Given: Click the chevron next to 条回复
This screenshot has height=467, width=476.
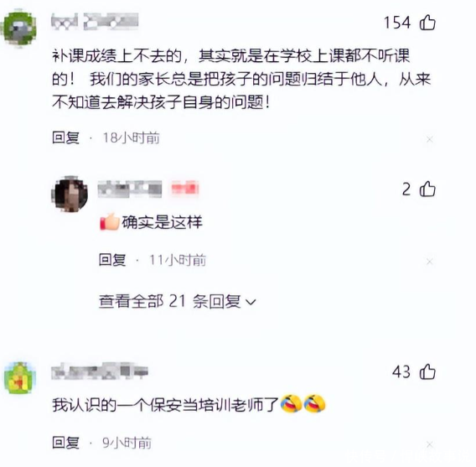Looking at the screenshot, I should coord(251,303).
